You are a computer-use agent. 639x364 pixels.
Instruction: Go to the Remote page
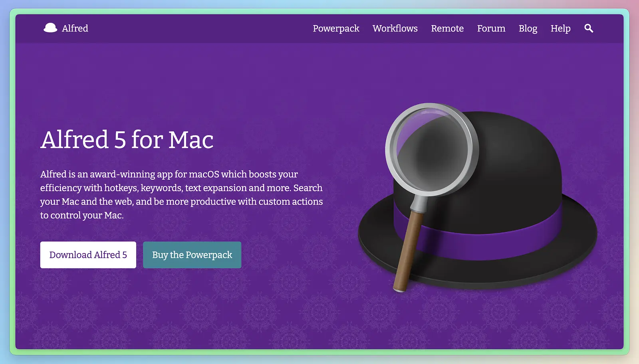point(447,28)
